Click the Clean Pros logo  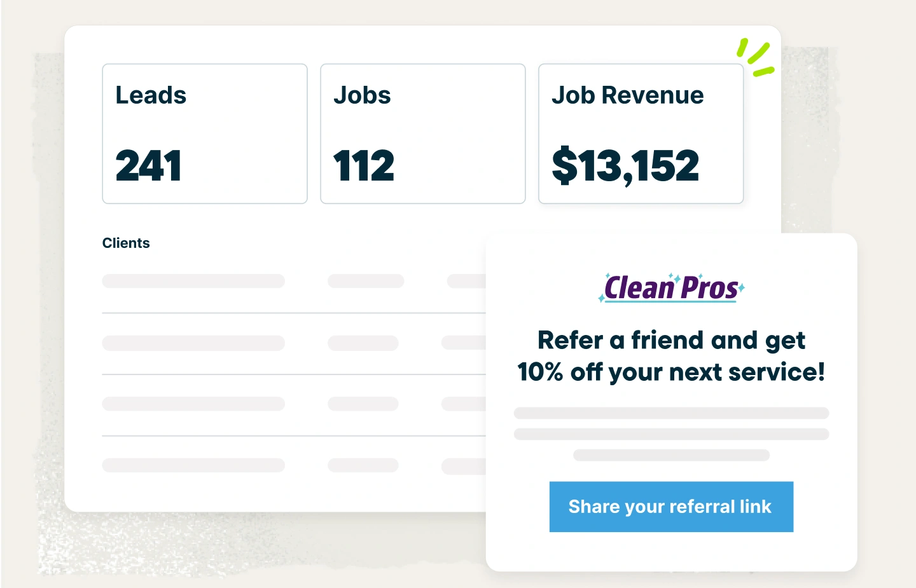671,287
